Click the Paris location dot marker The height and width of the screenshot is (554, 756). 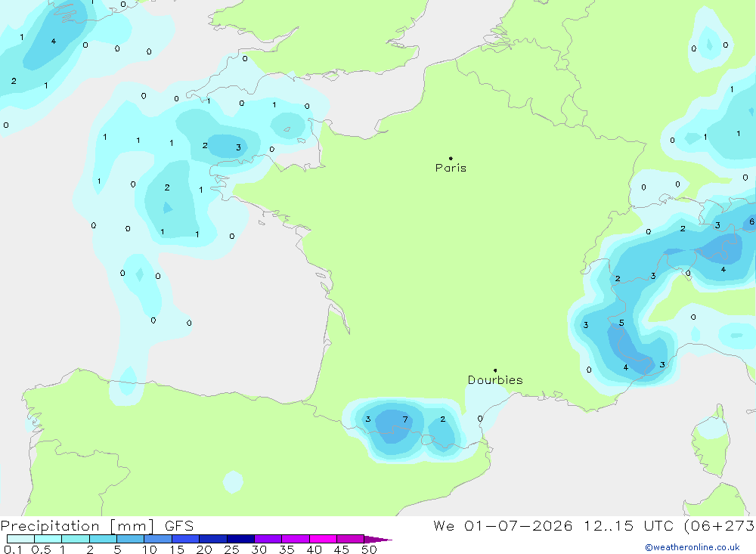451,158
